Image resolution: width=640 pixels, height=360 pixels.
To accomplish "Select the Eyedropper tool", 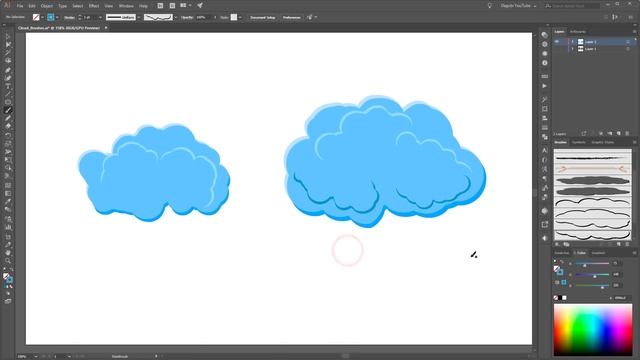I will coord(8,202).
